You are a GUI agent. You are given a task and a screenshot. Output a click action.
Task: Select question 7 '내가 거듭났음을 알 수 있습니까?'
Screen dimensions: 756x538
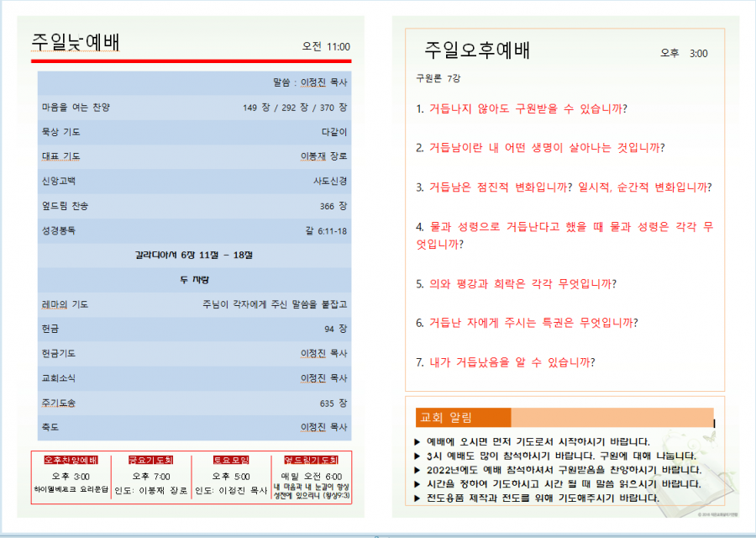pyautogui.click(x=506, y=362)
